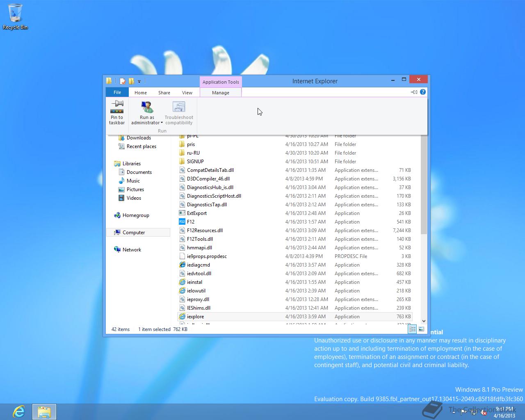The image size is (525, 420).
Task: Select hmmapi.dll file
Action: pyautogui.click(x=294, y=248)
